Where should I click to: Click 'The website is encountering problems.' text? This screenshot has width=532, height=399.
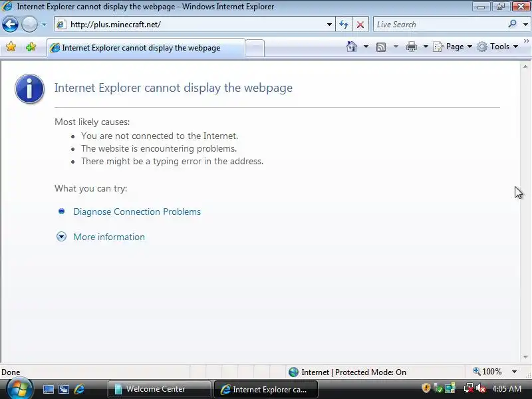click(x=159, y=148)
